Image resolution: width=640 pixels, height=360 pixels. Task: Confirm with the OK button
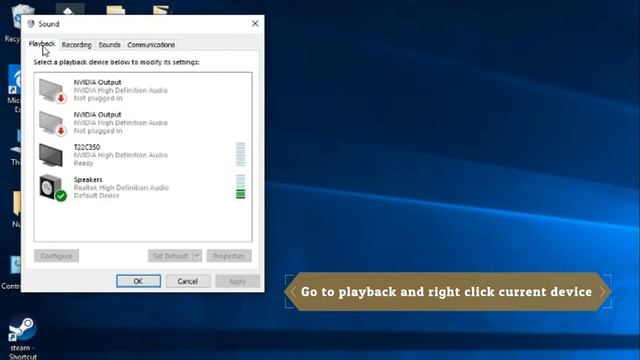point(138,281)
